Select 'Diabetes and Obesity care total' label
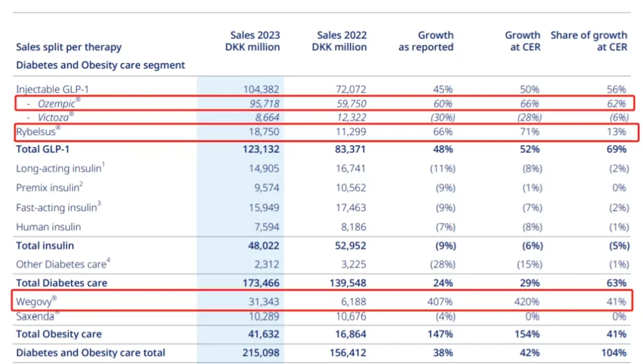 coord(90,353)
